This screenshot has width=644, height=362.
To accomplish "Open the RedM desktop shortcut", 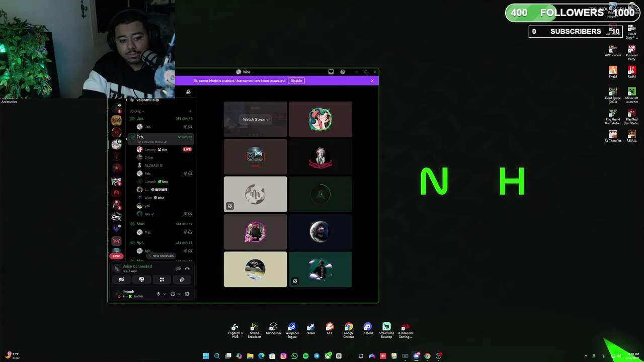I will pos(631,72).
